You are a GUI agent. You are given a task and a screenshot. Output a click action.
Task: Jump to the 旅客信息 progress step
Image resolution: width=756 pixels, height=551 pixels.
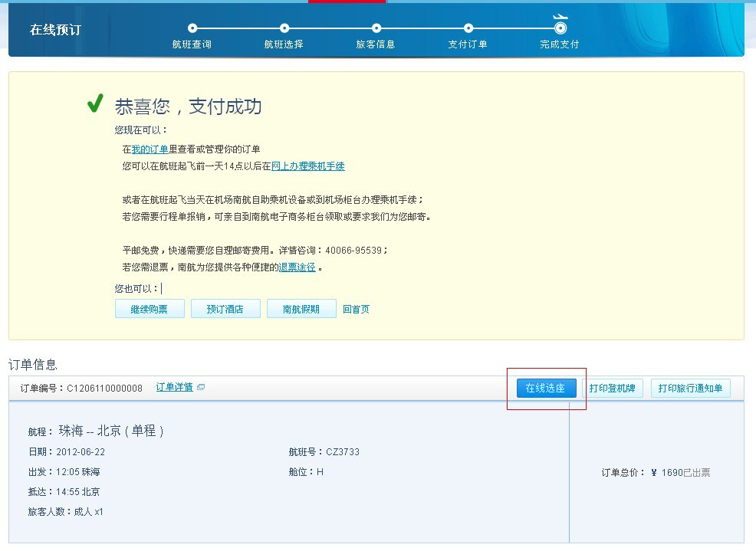(x=376, y=29)
